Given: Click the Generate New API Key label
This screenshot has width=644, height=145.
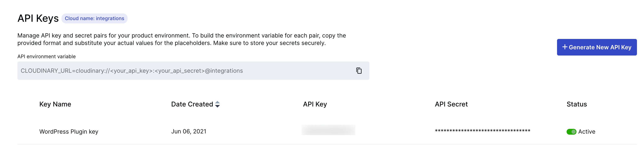Looking at the screenshot, I should coord(600,47).
